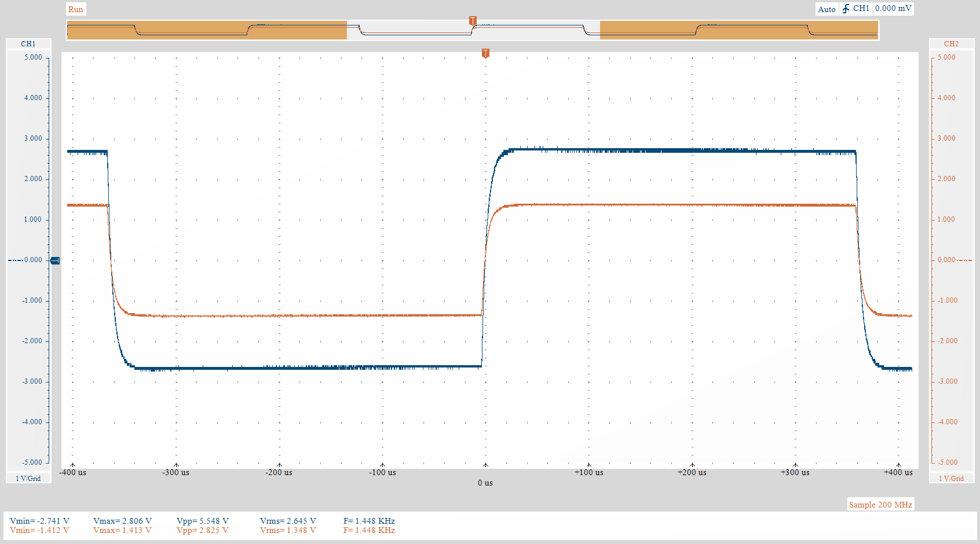Click the +400 us time axis label
Screen dimensions: 980x544
point(898,472)
